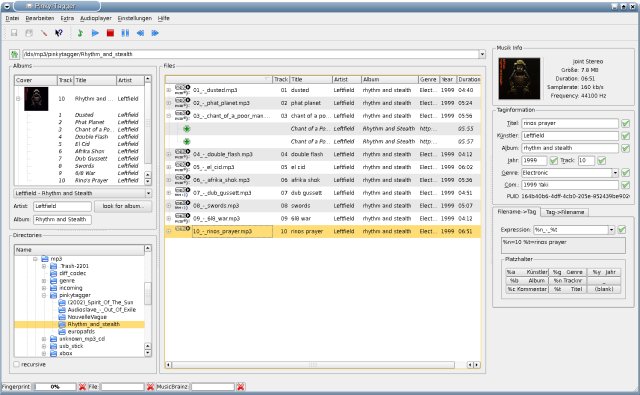
Task: Click the mp3 file icon of 01_-_dusted.mp3
Action: click(x=182, y=90)
